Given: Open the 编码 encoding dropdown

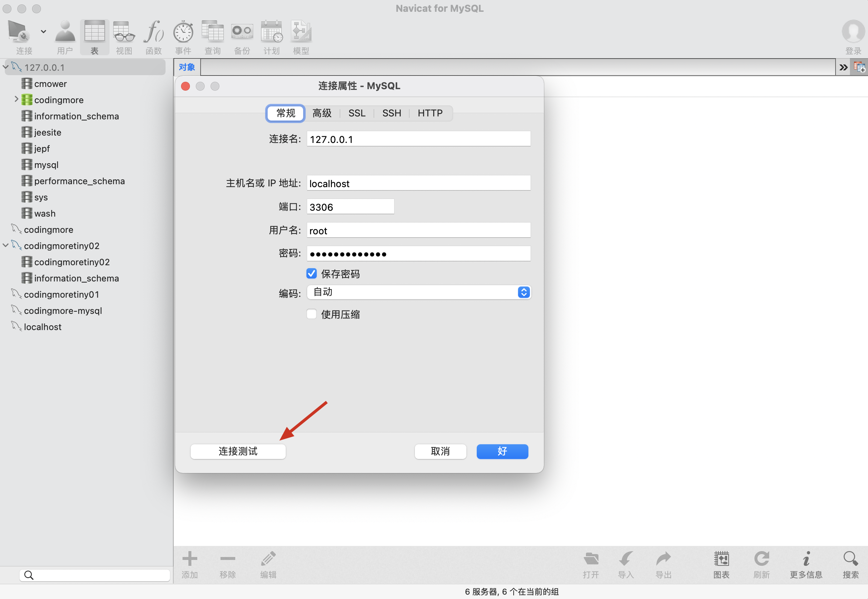Looking at the screenshot, I should click(419, 293).
